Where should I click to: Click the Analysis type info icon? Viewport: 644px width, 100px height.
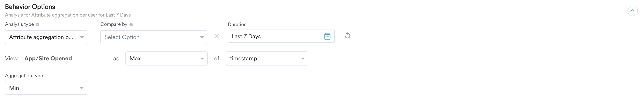37,25
